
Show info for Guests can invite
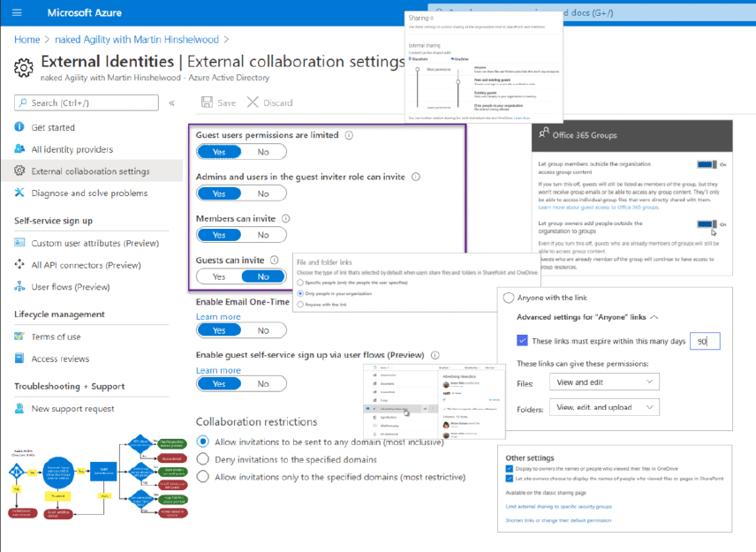pos(275,261)
